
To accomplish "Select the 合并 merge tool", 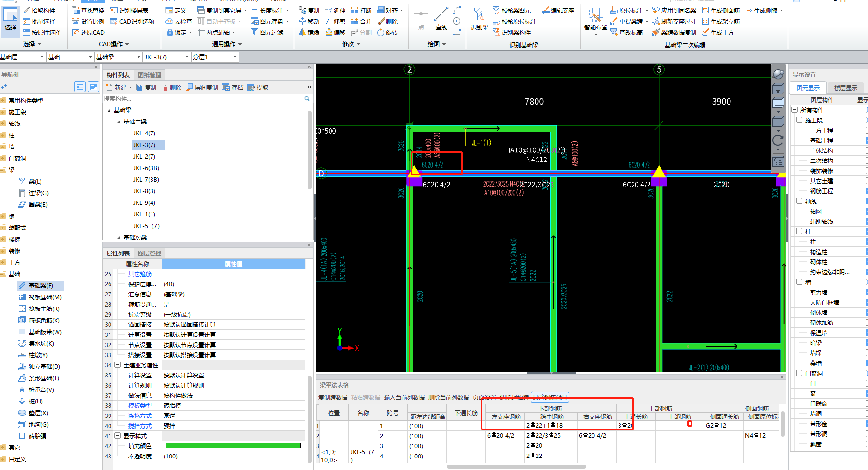I will [x=361, y=21].
